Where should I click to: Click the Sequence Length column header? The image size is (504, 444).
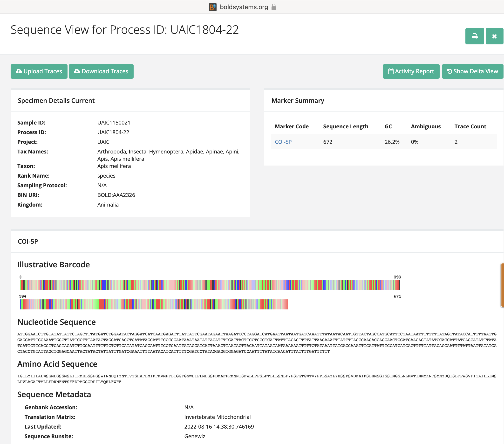(x=346, y=126)
